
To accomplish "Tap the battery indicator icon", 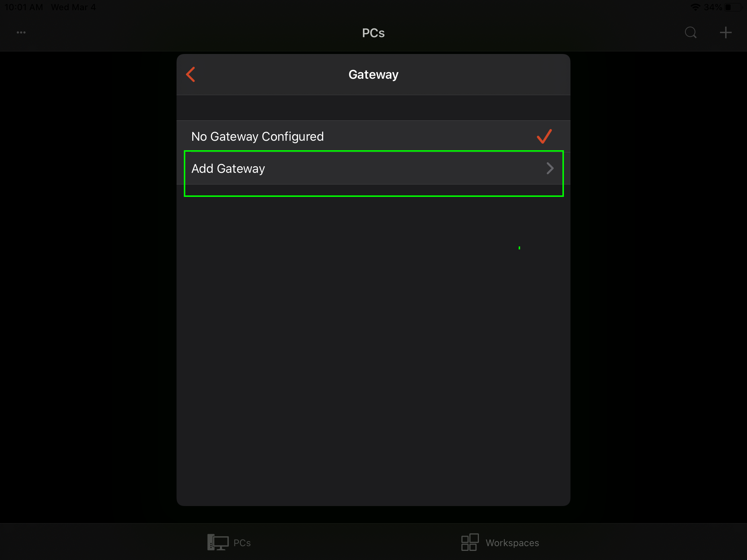I will [733, 7].
